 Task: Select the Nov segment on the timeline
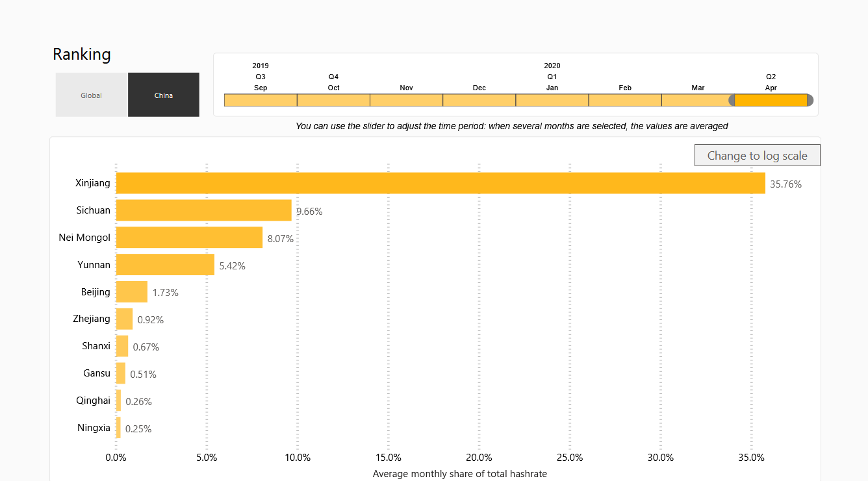406,100
